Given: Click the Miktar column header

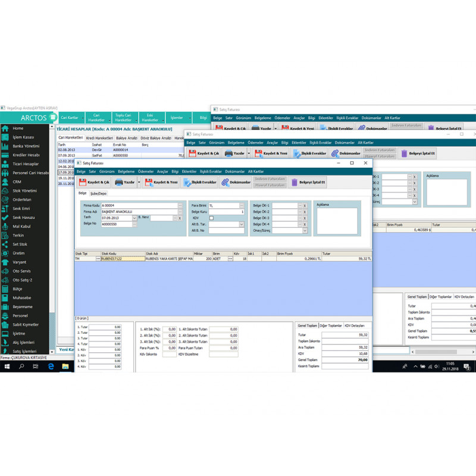Looking at the screenshot, I should (202, 253).
